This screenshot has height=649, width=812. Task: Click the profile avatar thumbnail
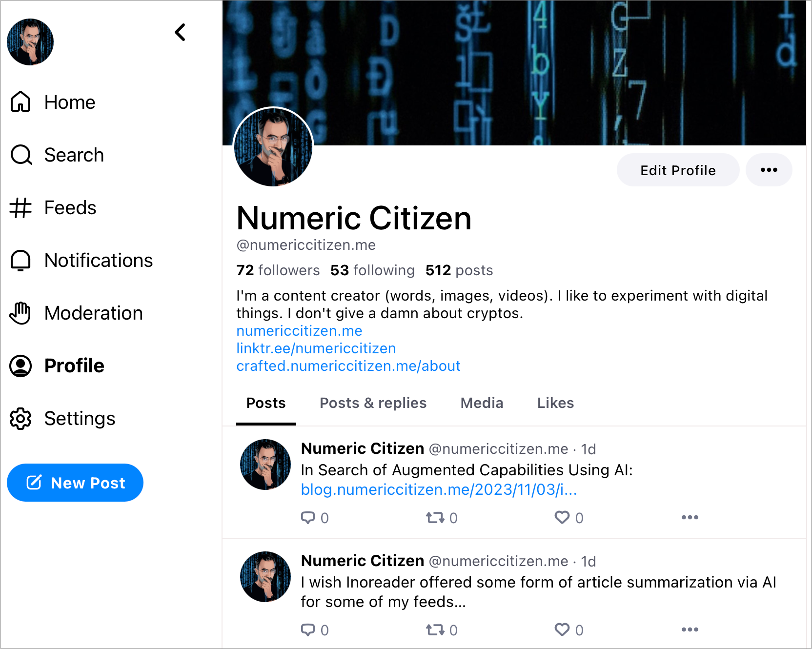point(30,41)
